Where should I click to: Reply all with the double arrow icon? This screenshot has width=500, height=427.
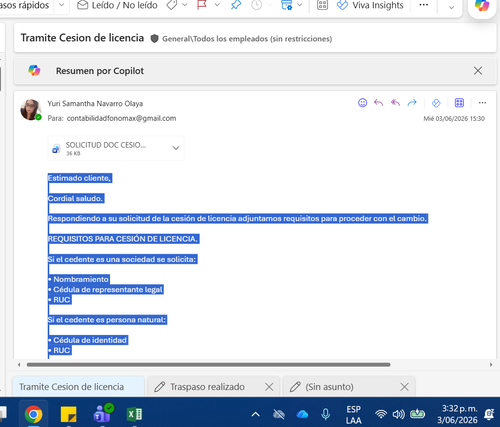tap(395, 103)
